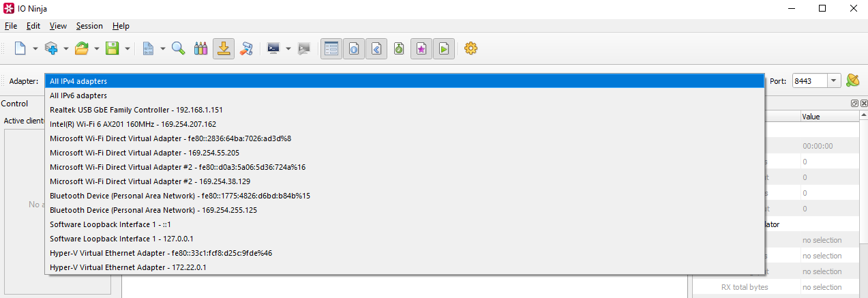The image size is (868, 298).
Task: Toggle the left-chevron page pane icon
Action: [x=376, y=48]
